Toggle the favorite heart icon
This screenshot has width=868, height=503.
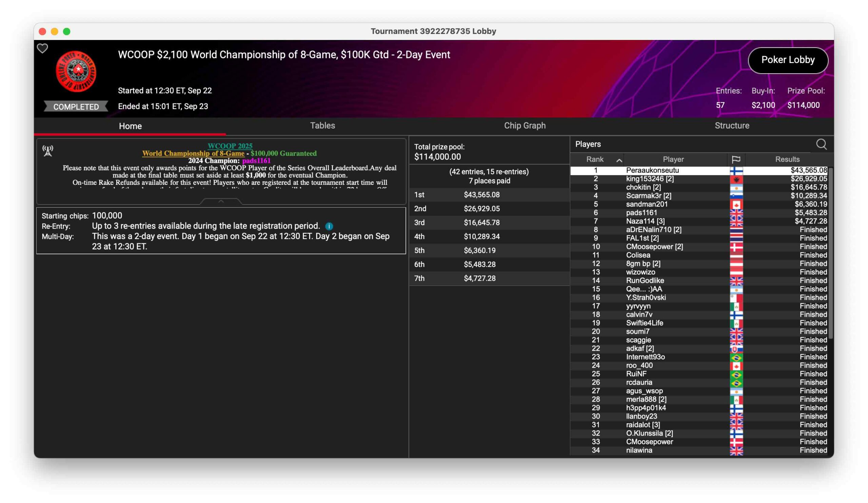tap(42, 49)
